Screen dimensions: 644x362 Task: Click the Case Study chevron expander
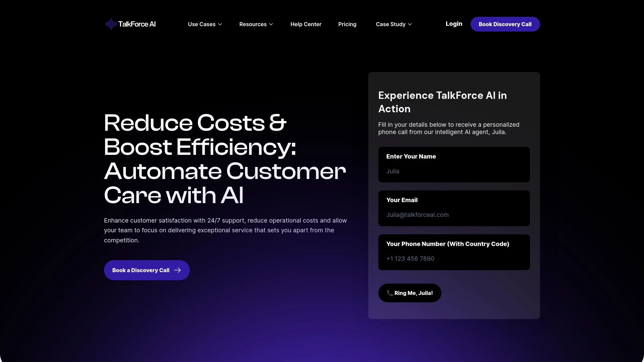[410, 24]
